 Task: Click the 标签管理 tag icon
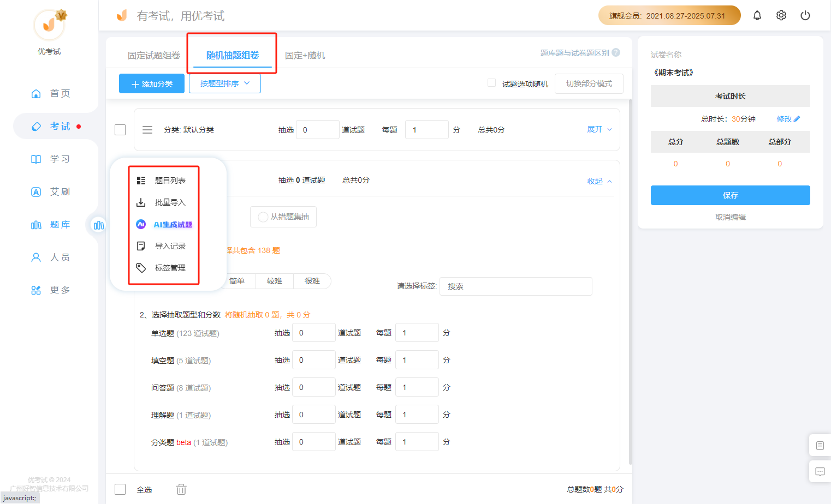[x=141, y=268]
